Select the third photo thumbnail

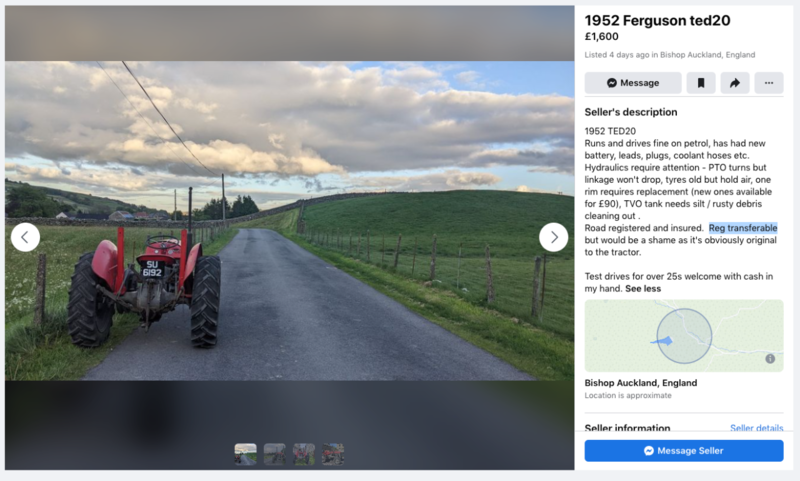(x=304, y=454)
